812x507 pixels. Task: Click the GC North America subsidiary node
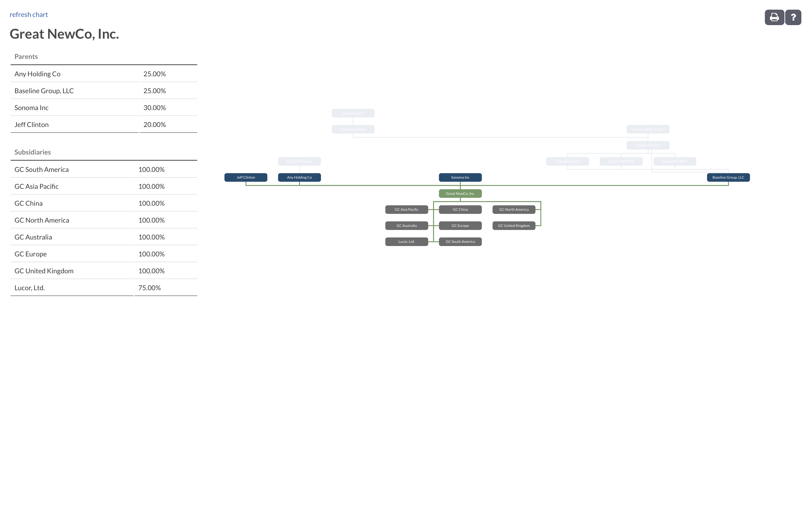pos(513,209)
